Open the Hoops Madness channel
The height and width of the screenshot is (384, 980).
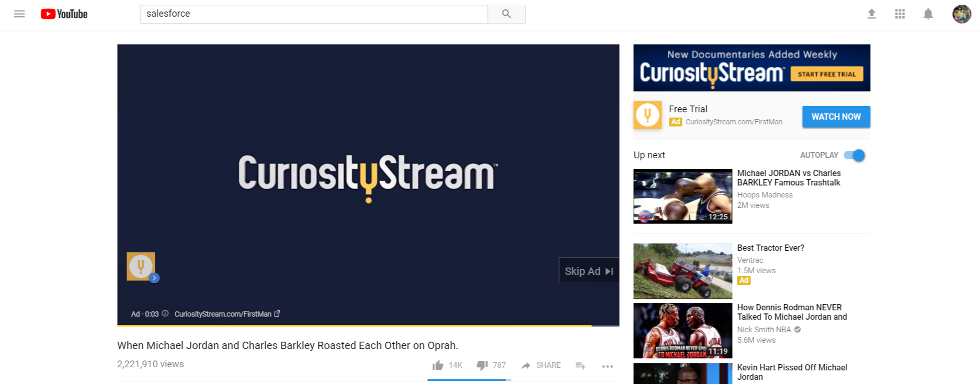(x=765, y=195)
